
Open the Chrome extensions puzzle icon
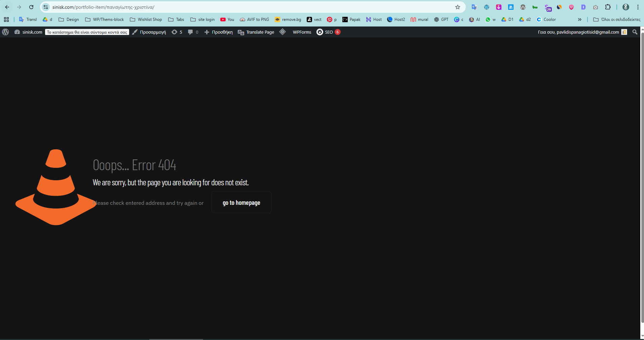[x=608, y=7]
